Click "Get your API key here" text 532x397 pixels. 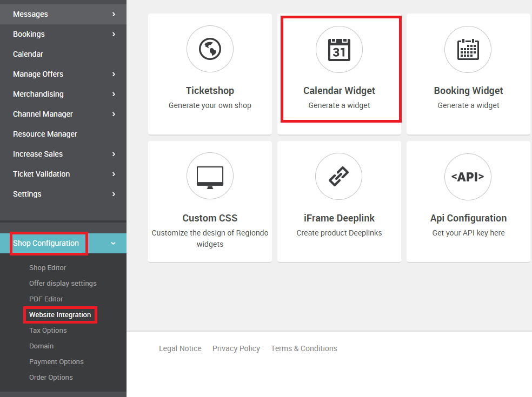pyautogui.click(x=468, y=233)
